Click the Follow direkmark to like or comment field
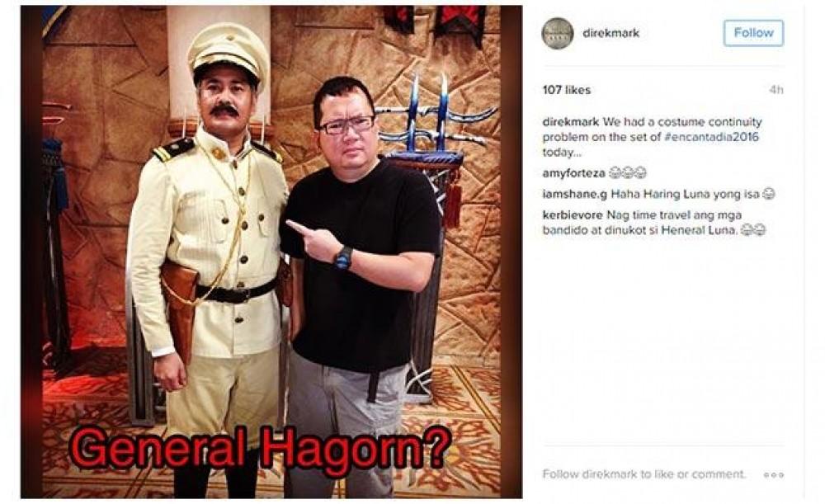Screen dimensions: 825x504 coord(644,474)
